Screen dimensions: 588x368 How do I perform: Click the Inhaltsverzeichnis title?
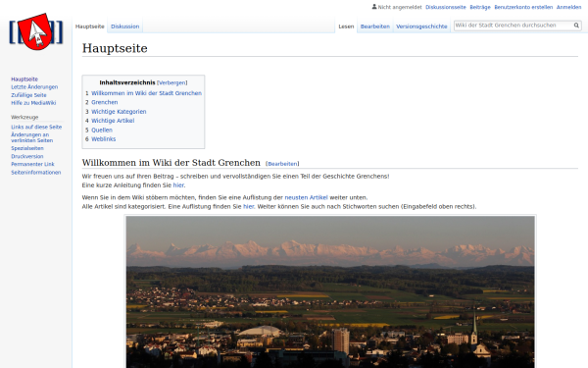(127, 82)
